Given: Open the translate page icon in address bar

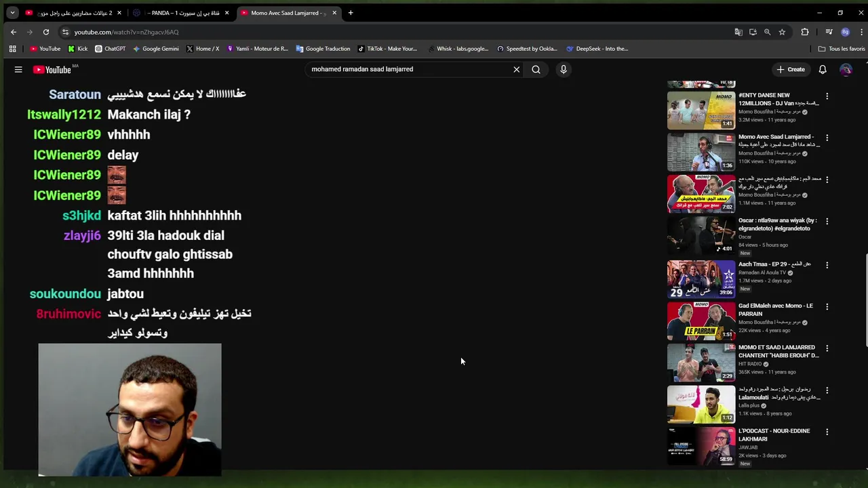Looking at the screenshot, I should [x=738, y=32].
